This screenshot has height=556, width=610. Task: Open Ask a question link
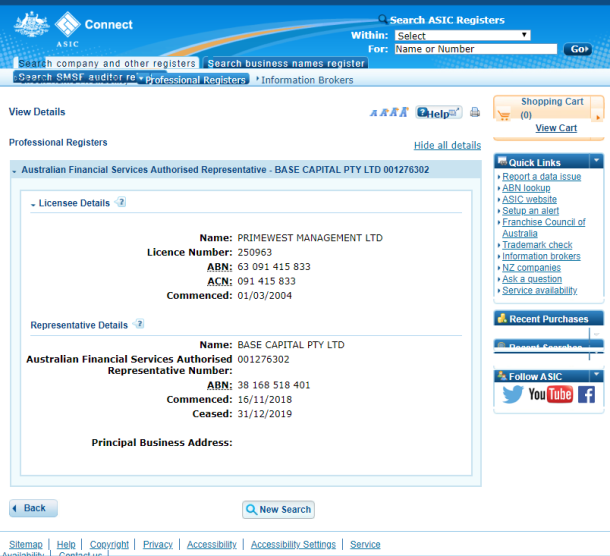pos(532,279)
